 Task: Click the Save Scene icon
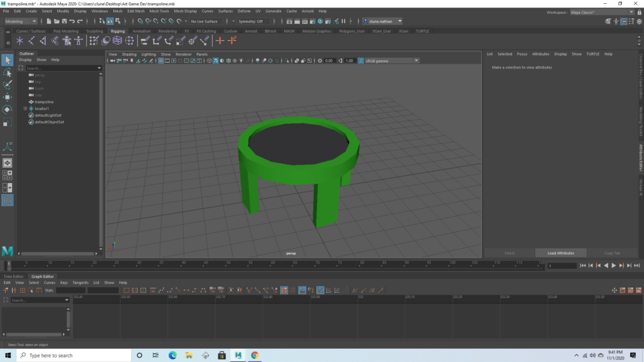coord(65,21)
